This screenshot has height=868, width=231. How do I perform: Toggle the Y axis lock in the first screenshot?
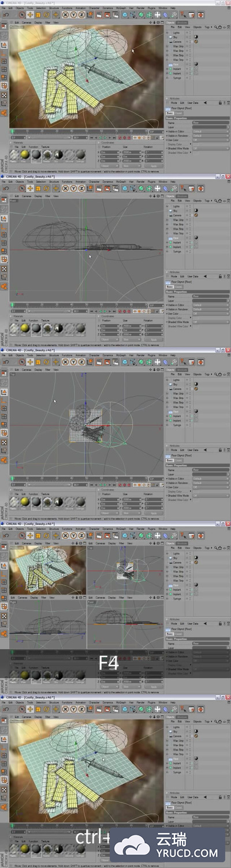pyautogui.click(x=74, y=14)
